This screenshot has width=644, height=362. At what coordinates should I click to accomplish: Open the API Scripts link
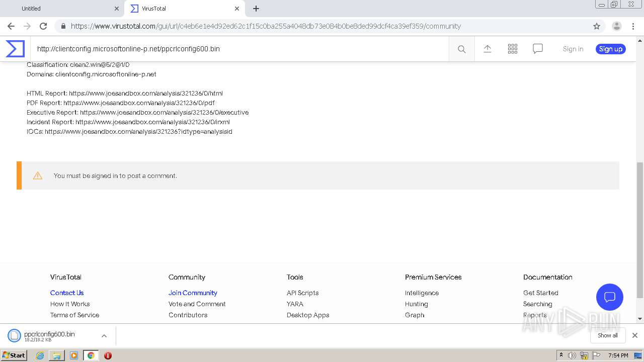coord(302,293)
